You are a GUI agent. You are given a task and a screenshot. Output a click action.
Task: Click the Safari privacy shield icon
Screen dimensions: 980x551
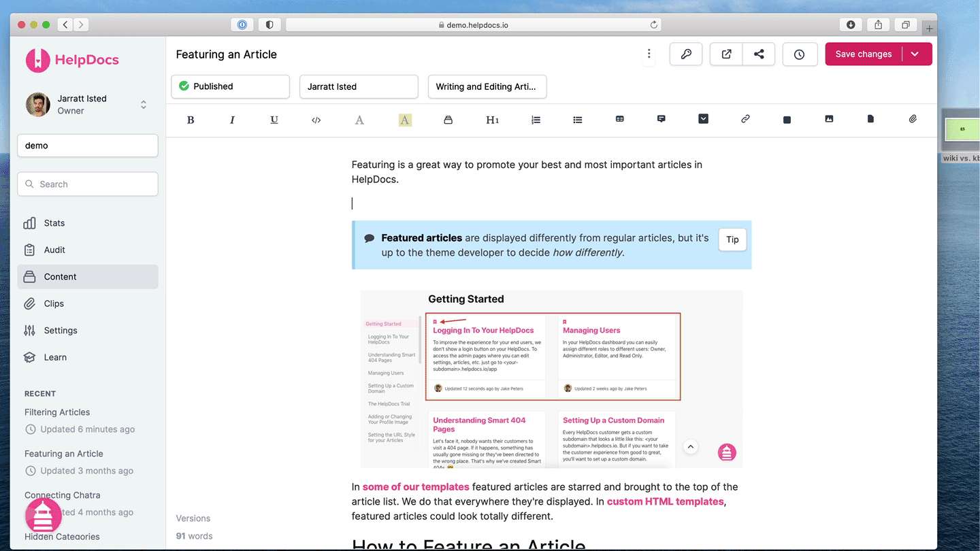[269, 24]
